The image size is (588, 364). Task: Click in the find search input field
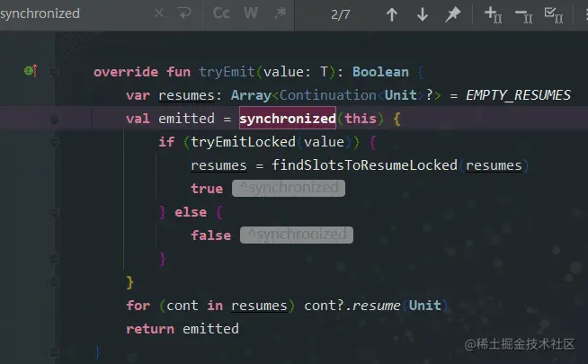click(x=72, y=13)
